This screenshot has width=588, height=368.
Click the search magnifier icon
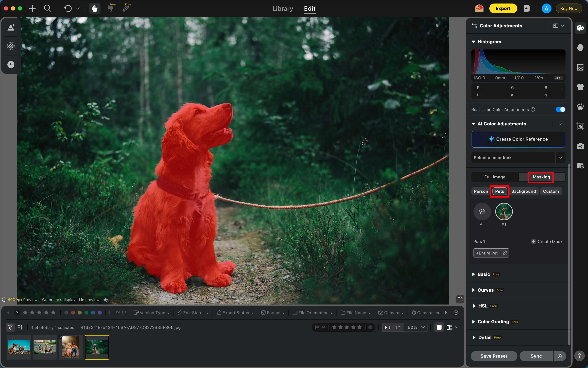point(48,9)
